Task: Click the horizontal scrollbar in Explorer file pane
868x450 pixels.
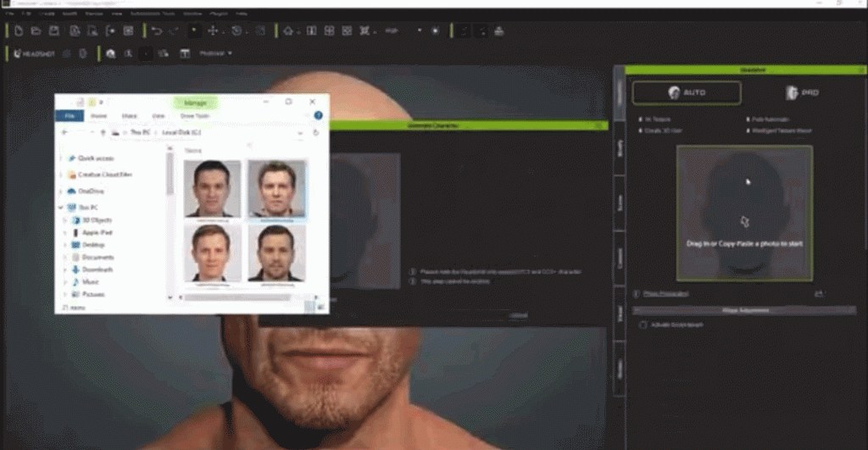Action: pyautogui.click(x=237, y=297)
